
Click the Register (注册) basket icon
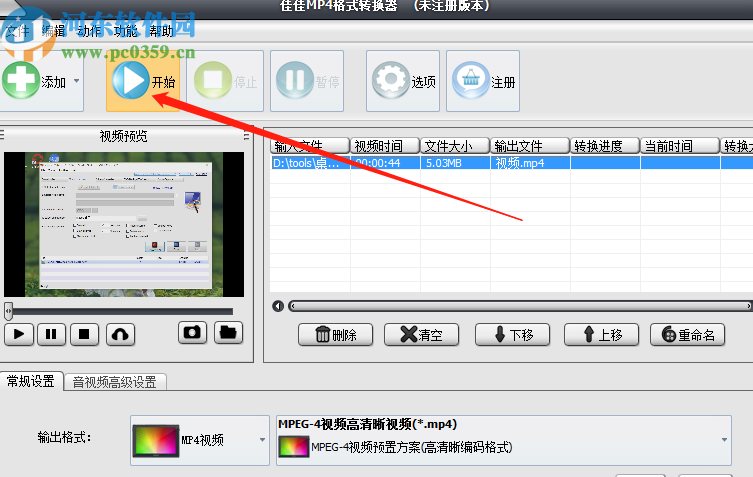[471, 80]
